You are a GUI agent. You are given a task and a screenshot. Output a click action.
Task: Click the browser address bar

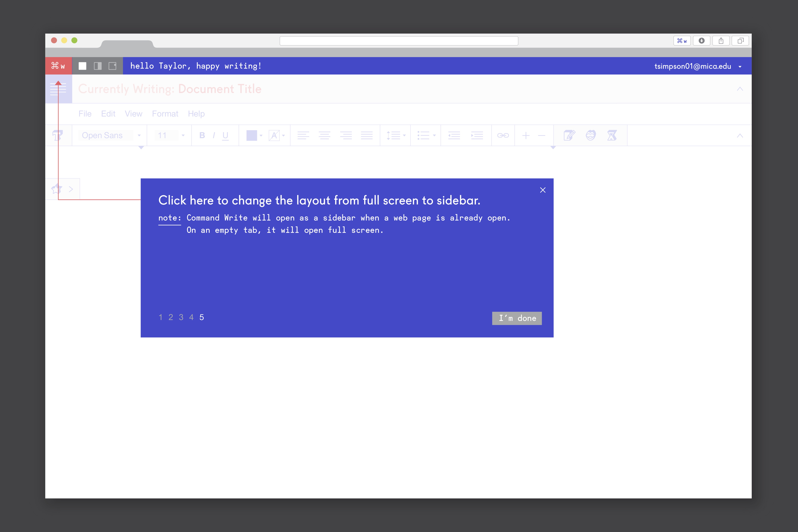tap(399, 41)
